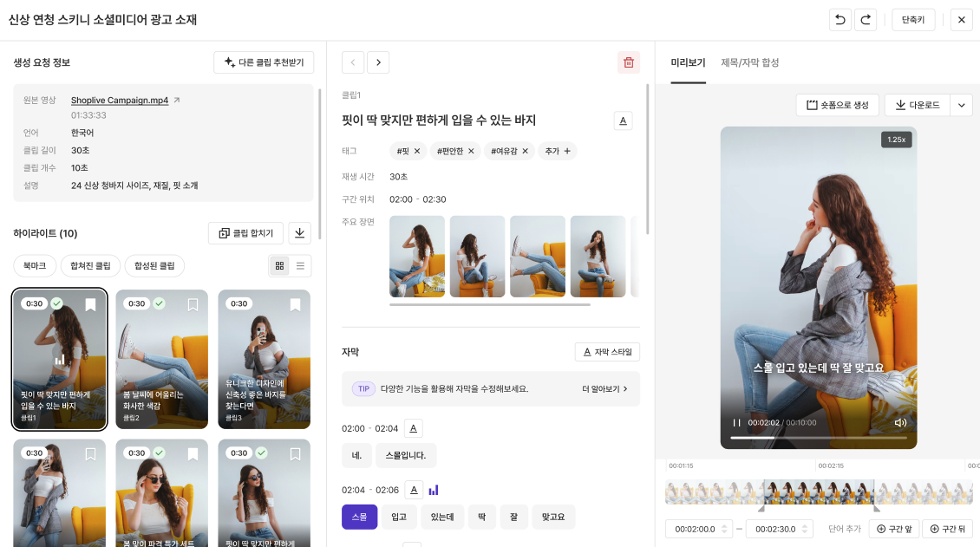
Task: Change playback speed 1.25x
Action: (x=894, y=140)
